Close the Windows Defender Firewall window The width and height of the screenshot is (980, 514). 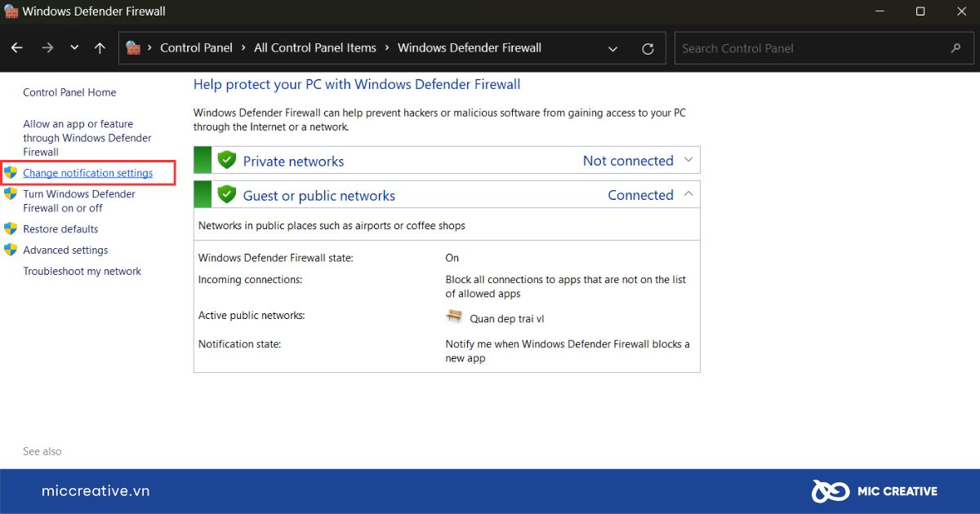click(960, 11)
